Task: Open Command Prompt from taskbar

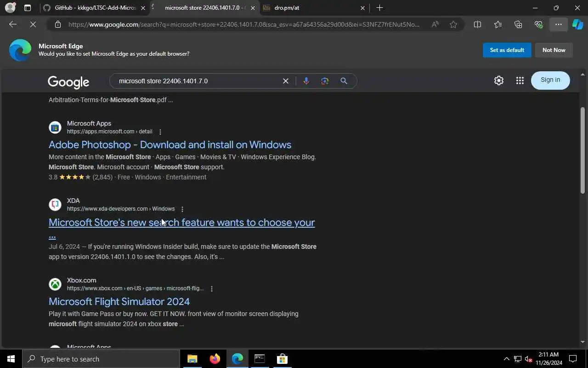Action: pyautogui.click(x=260, y=359)
